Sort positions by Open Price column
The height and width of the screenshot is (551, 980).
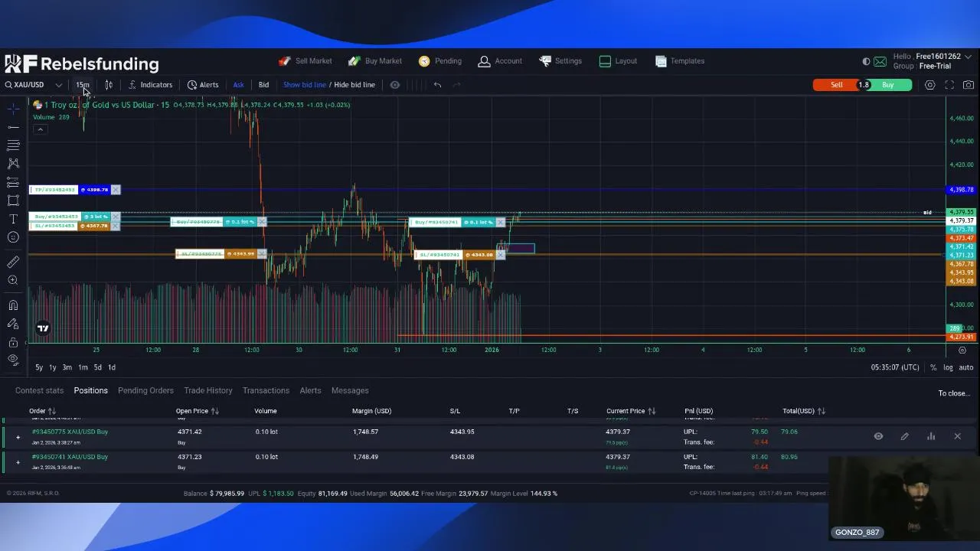click(198, 411)
